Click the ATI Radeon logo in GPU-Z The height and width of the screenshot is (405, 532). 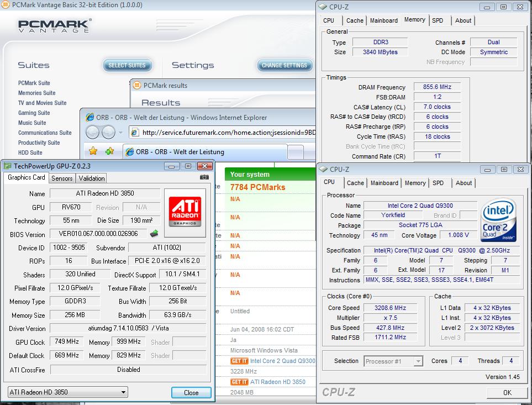tap(185, 212)
